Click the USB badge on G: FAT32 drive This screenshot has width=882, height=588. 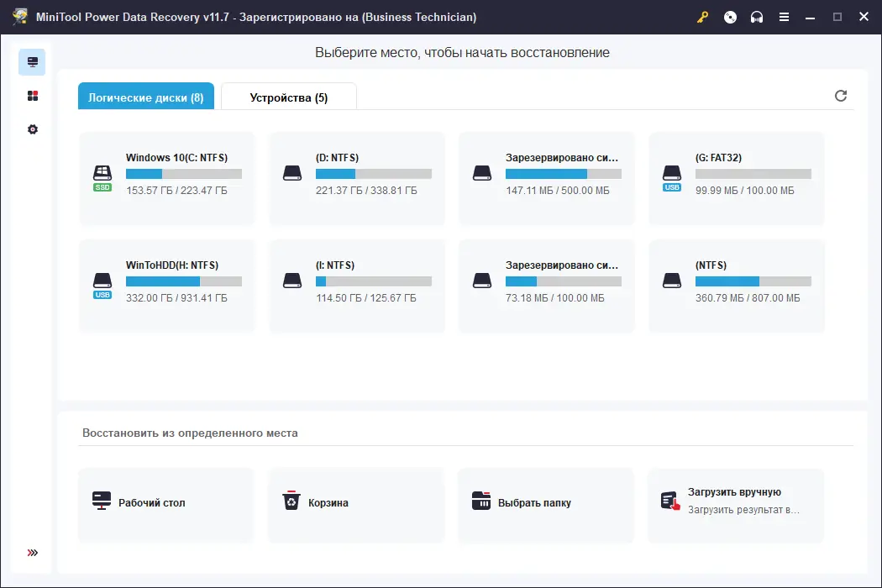click(x=671, y=188)
